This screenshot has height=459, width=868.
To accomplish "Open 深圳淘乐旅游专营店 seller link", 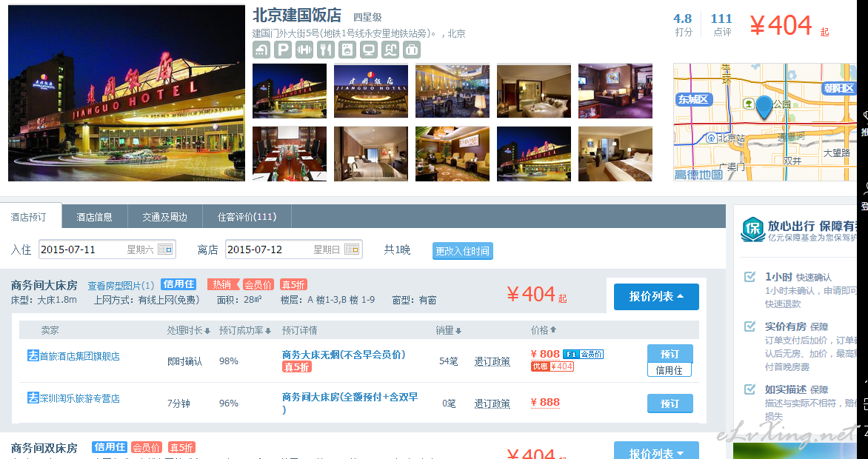I will 80,398.
